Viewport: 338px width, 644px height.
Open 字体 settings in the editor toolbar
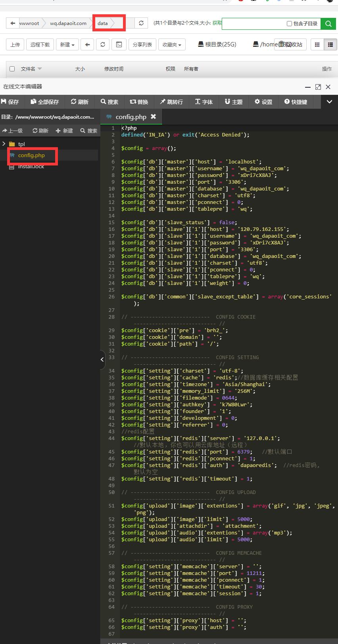(x=204, y=102)
